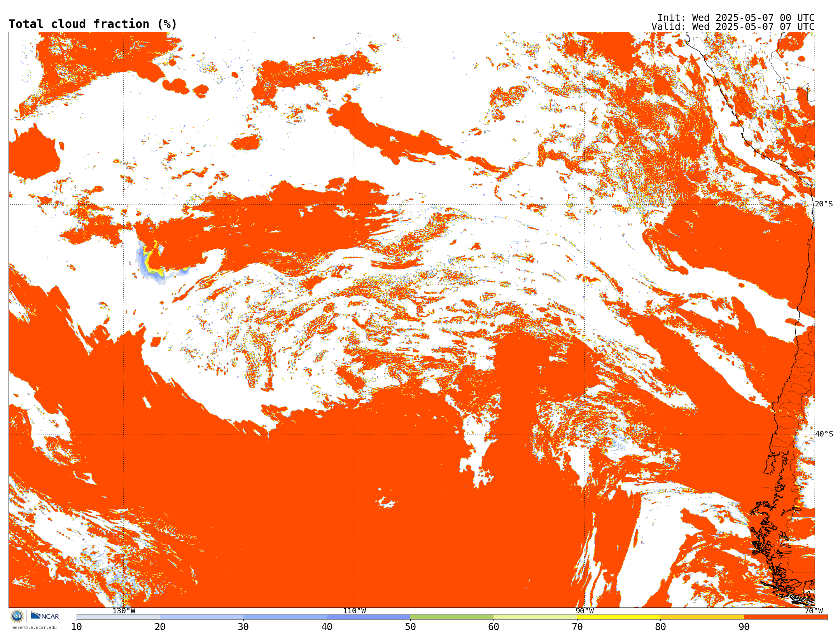This screenshot has height=632, width=840.
Task: Click the colorbar tick label 80
Action: click(660, 627)
